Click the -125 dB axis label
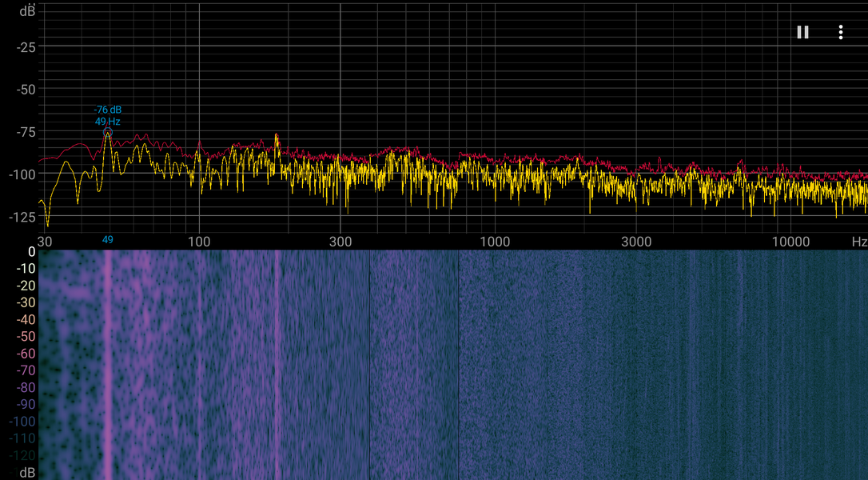868x480 pixels. tap(22, 218)
